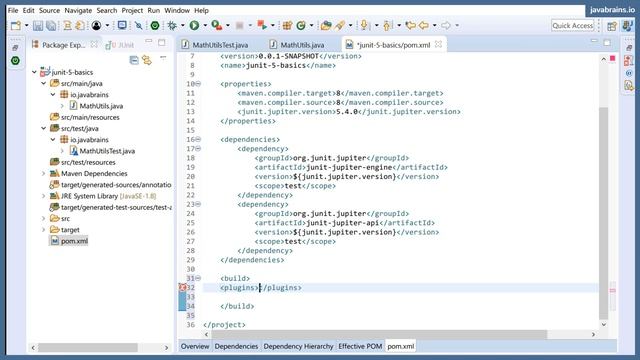640x360 pixels.
Task: Open Package Explorer view menu
Action: point(163,58)
